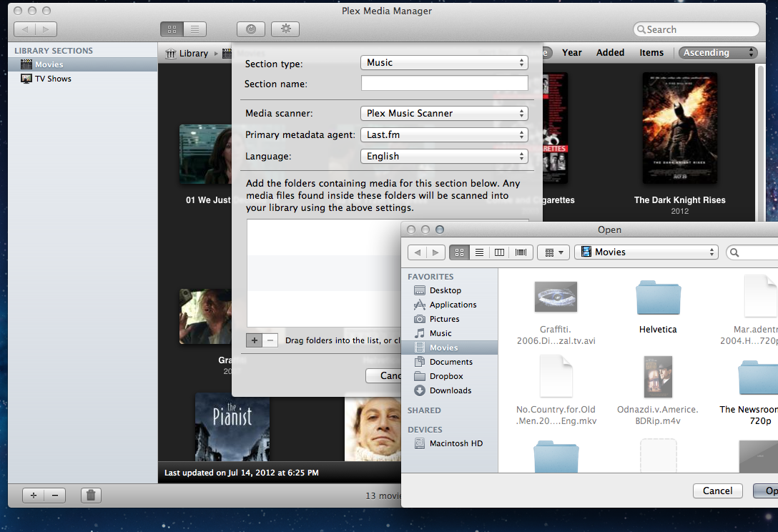This screenshot has height=532, width=778.
Task: Open the Ascending sort order dropdown
Action: [718, 53]
